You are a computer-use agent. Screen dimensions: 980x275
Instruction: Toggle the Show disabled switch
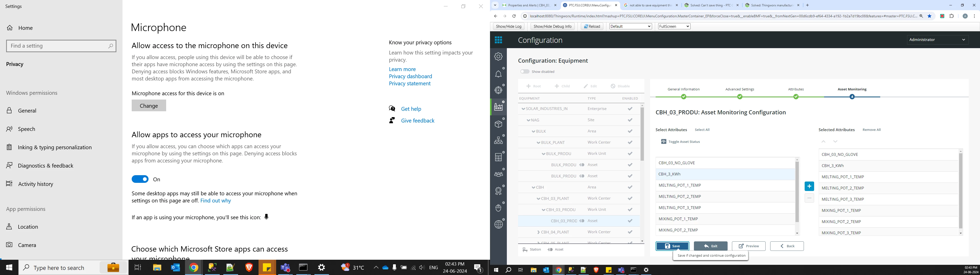[x=525, y=71]
